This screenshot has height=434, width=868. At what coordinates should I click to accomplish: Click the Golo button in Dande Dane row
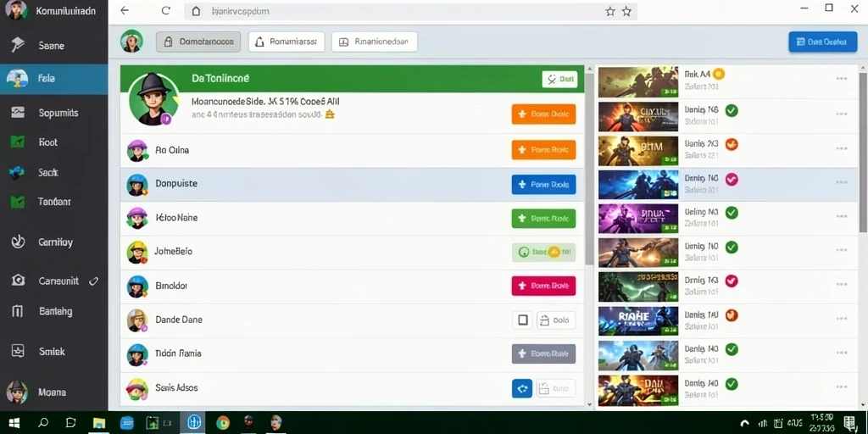tap(556, 320)
